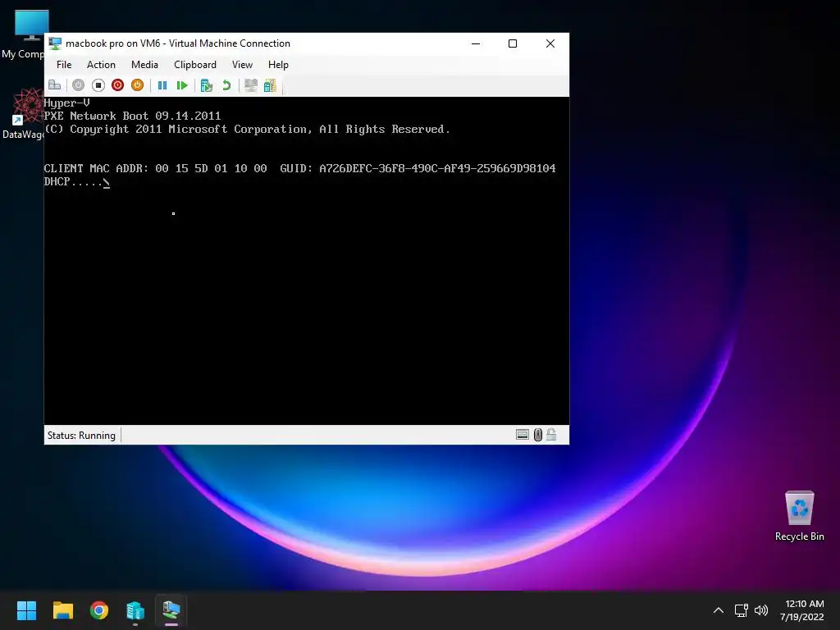Screen dimensions: 840x630
Task: Open the Help menu
Action: [x=278, y=65]
